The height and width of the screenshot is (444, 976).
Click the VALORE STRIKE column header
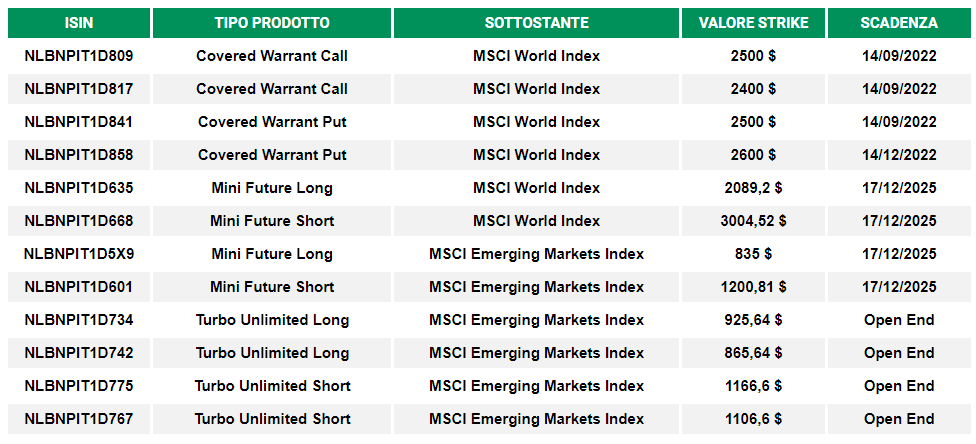coord(753,23)
